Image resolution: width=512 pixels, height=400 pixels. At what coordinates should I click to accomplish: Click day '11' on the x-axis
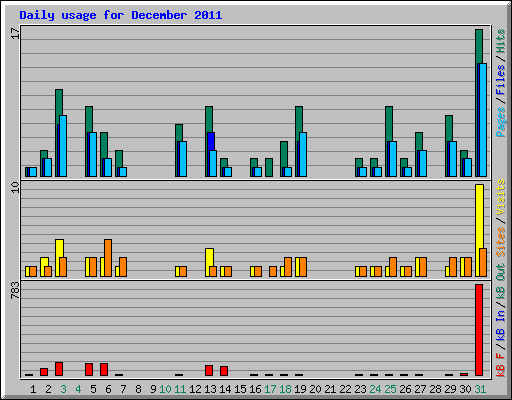tap(180, 389)
